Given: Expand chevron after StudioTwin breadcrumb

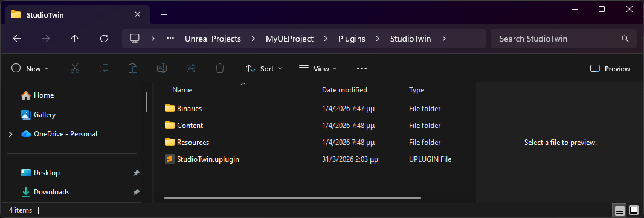Looking at the screenshot, I should tap(444, 39).
